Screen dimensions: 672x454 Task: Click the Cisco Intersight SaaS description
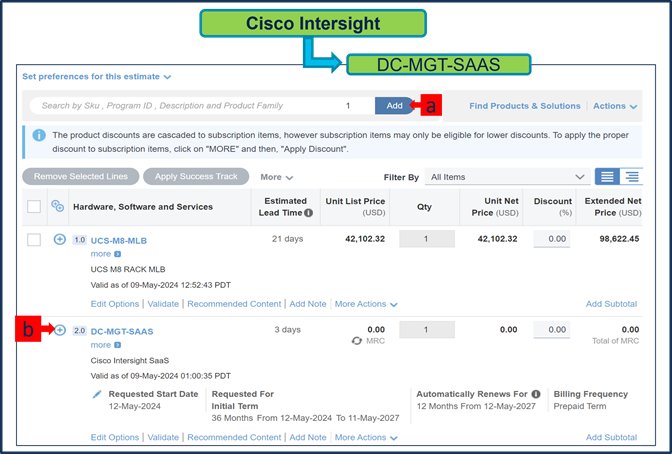point(129,361)
